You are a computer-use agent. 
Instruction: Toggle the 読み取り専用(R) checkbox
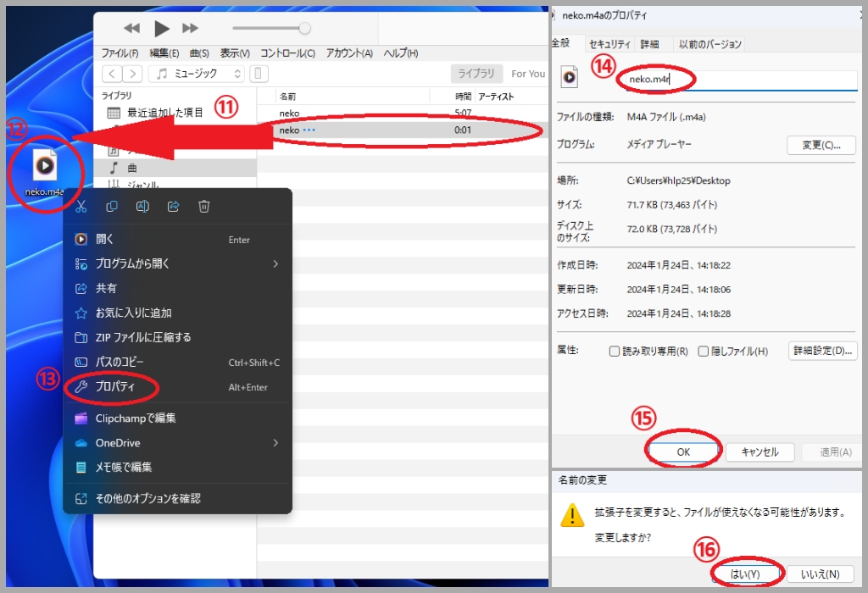click(x=614, y=352)
